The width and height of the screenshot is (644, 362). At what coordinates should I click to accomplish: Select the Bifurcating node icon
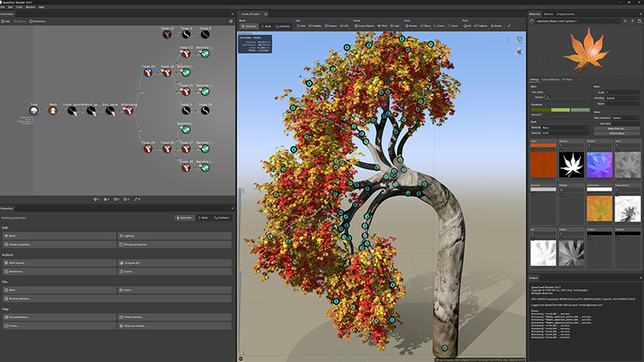click(128, 110)
